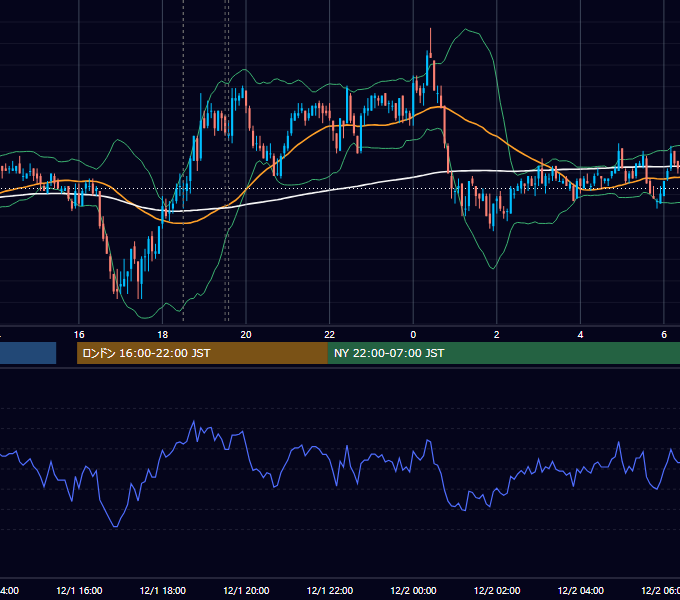680x600 pixels.
Task: Click the 12/2 02:00 time label
Action: 497,590
